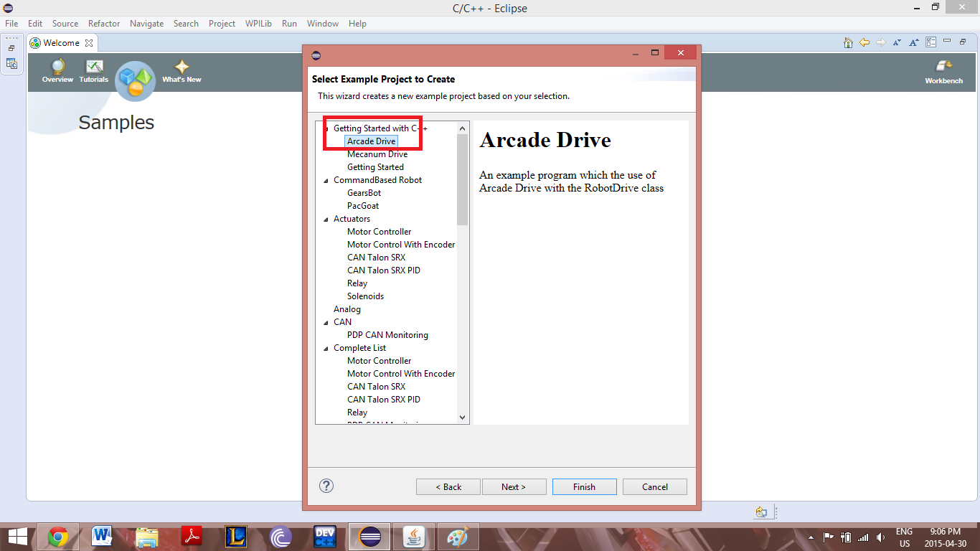Open the Tutorials welcome page
This screenshot has height=551, width=980.
94,72
